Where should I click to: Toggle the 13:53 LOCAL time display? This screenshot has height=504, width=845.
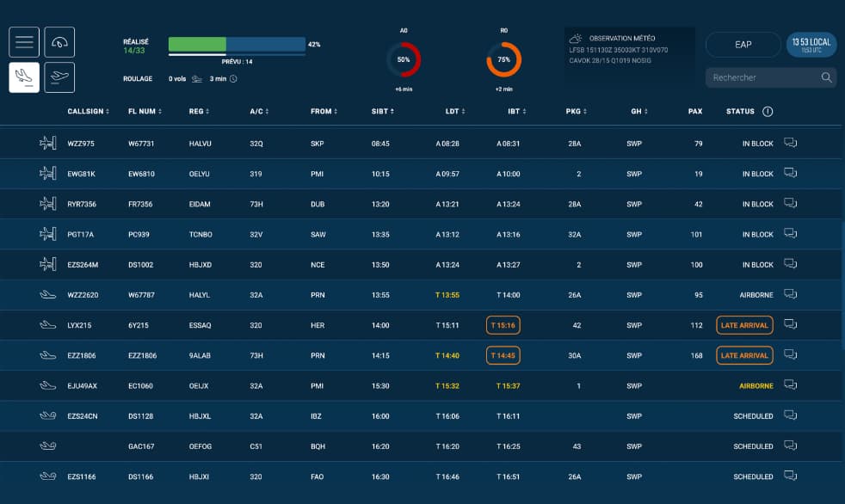[x=811, y=45]
